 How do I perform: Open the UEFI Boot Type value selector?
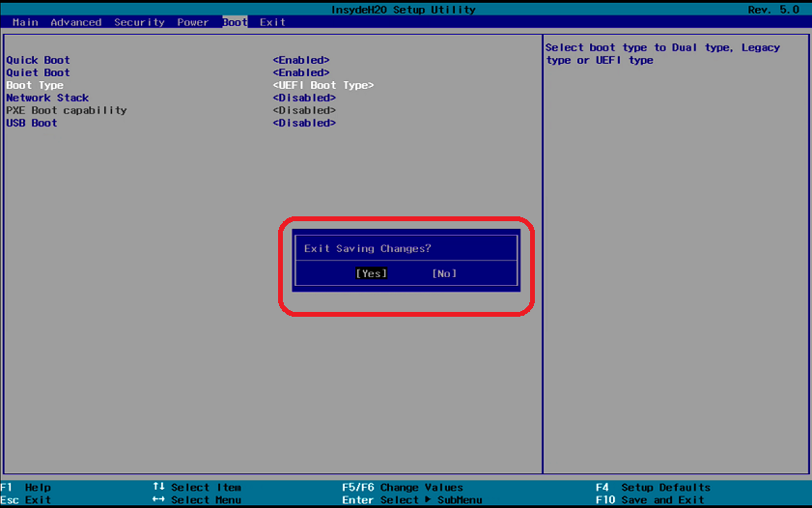(322, 85)
